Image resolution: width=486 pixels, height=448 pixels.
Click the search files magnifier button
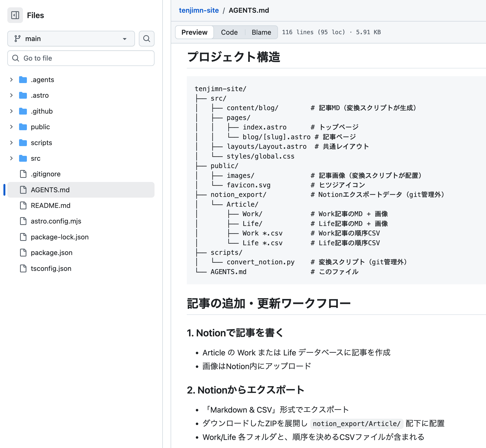146,39
